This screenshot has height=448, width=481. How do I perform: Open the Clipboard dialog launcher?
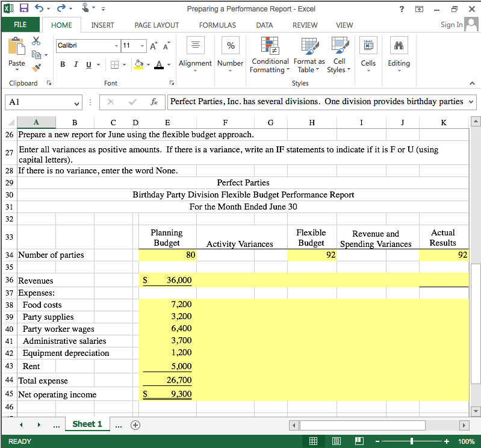[49, 83]
